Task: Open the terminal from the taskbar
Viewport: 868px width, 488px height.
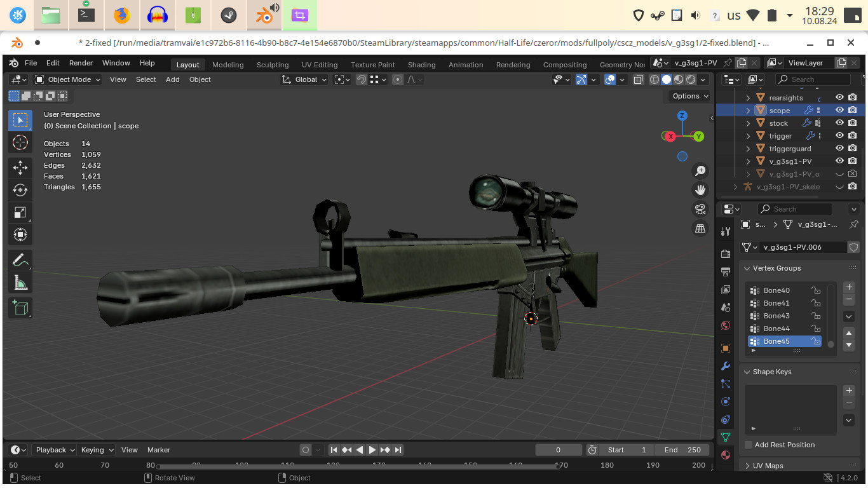Action: click(x=86, y=15)
